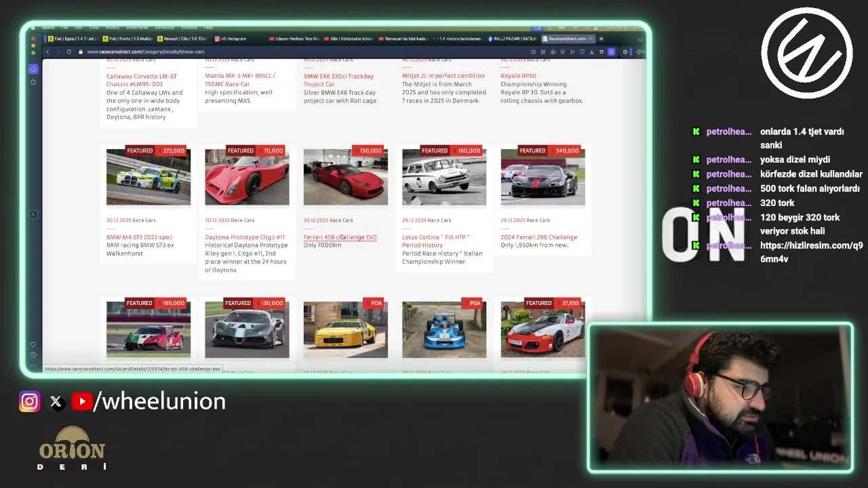Open hizliresim.com link in chat
The image size is (868, 488).
click(x=811, y=252)
